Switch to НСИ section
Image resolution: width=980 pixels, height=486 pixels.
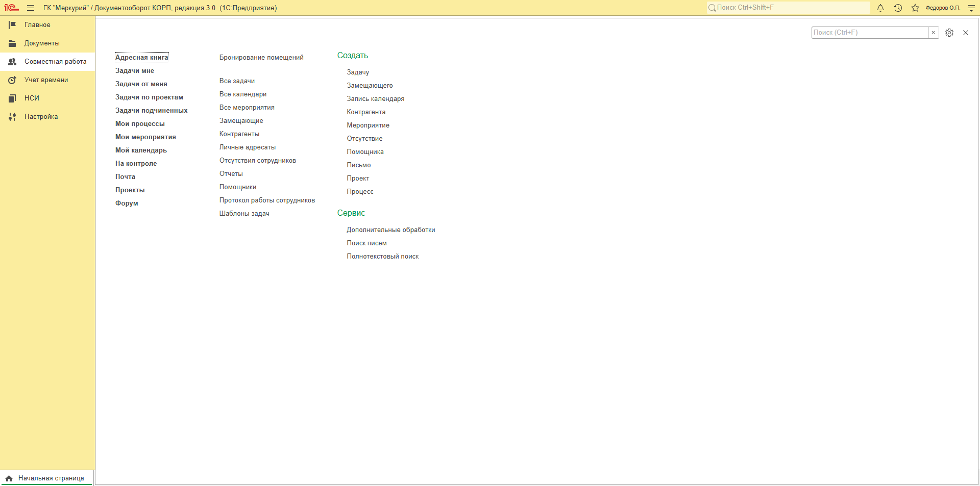coord(47,98)
